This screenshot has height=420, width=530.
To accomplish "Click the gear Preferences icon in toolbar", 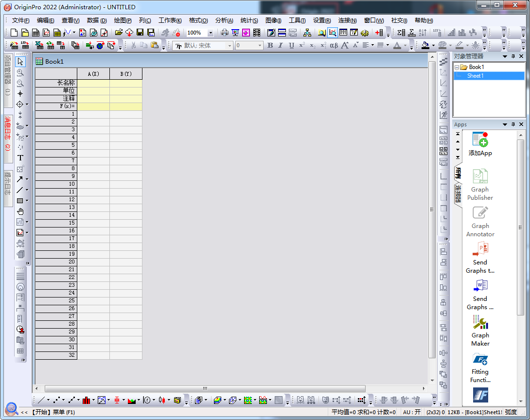I will 364,33.
